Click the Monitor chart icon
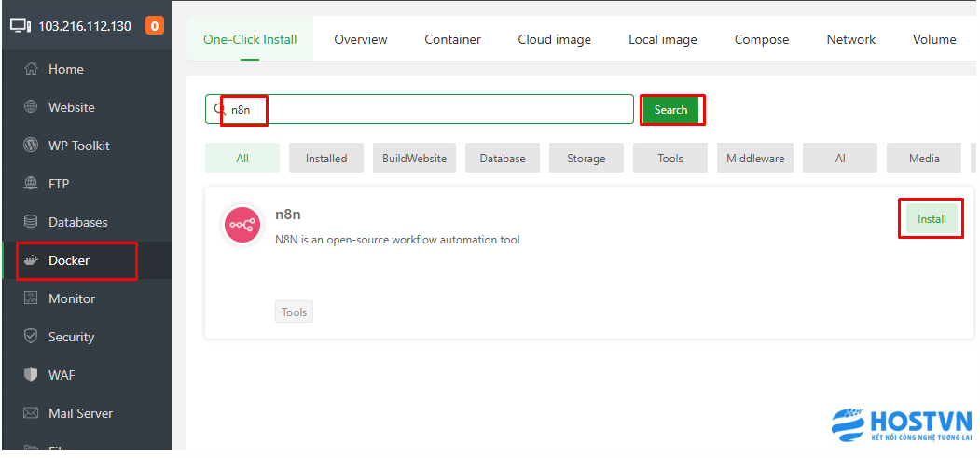 pyautogui.click(x=30, y=298)
